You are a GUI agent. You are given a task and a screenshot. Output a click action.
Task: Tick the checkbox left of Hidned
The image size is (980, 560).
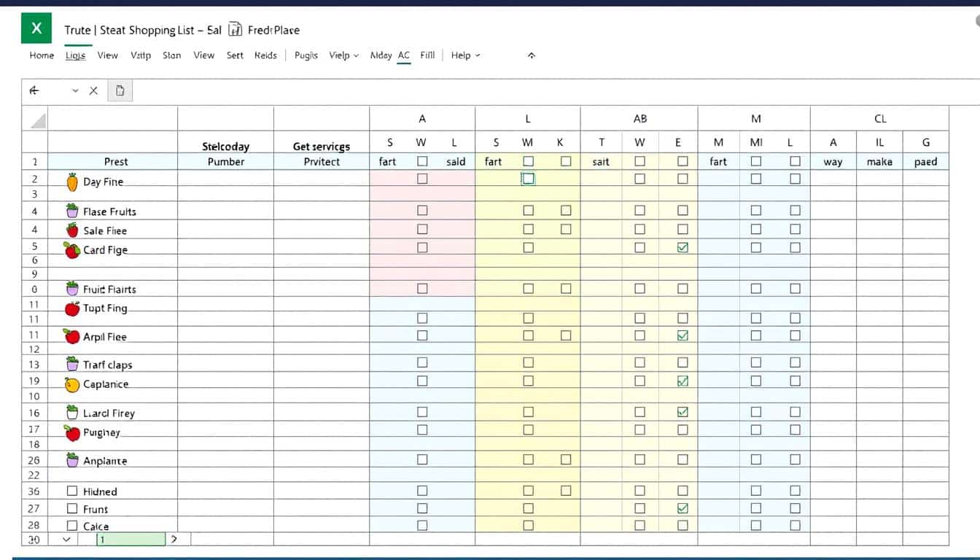pyautogui.click(x=72, y=491)
